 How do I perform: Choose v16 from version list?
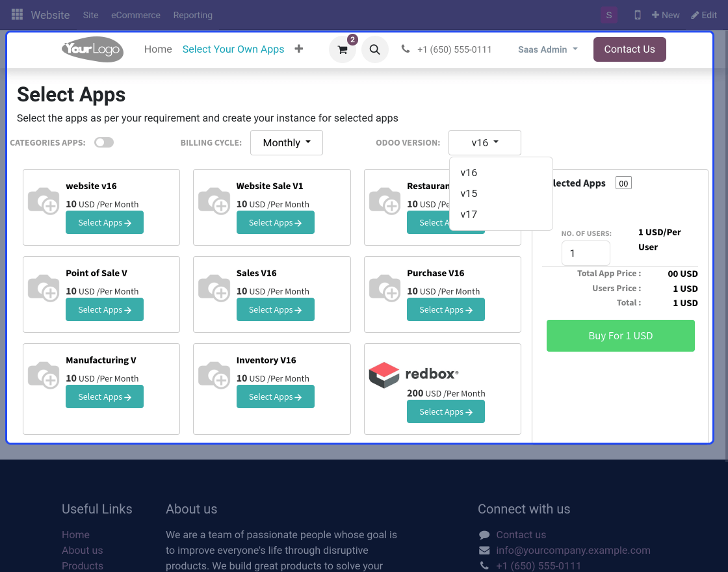pos(501,173)
